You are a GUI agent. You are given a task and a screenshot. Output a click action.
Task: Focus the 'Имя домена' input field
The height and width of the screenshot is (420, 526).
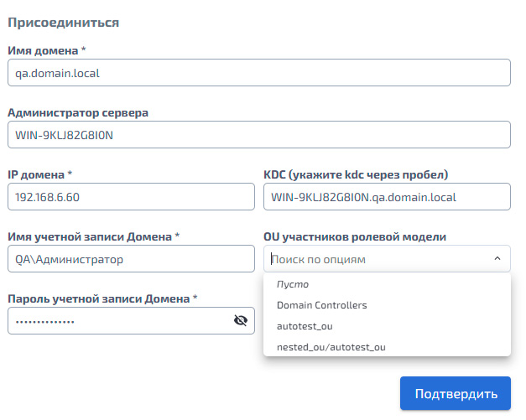point(259,73)
